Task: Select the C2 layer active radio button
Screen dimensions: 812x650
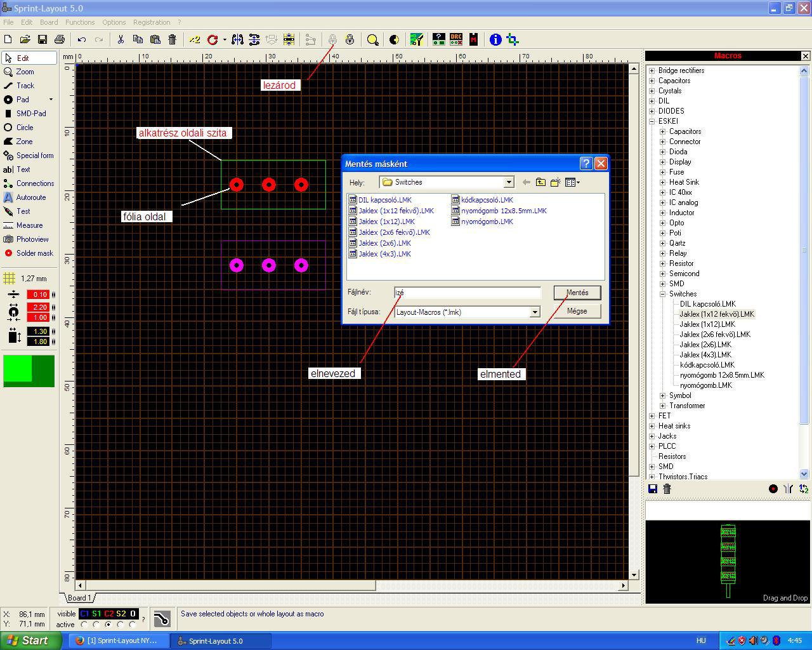Action: click(108, 625)
